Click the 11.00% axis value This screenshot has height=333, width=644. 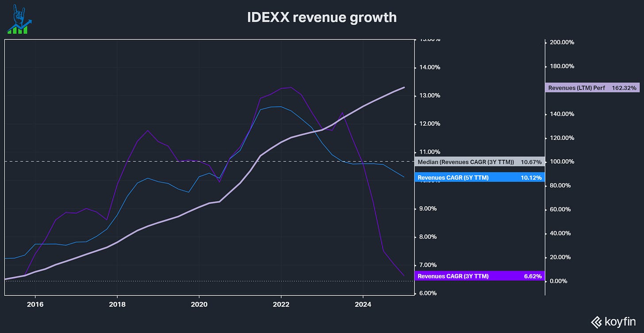429,152
